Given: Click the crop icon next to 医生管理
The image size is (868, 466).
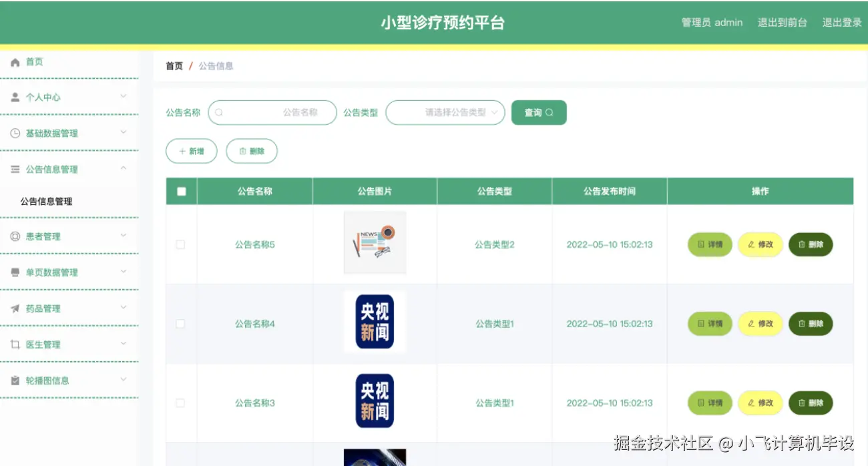Looking at the screenshot, I should click(x=15, y=344).
